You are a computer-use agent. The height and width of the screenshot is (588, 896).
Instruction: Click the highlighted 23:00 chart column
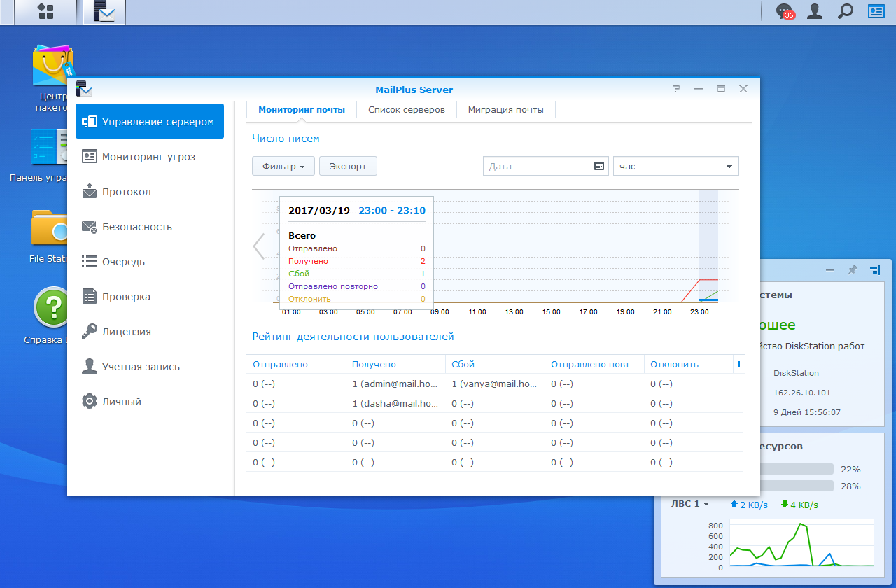tap(708, 246)
